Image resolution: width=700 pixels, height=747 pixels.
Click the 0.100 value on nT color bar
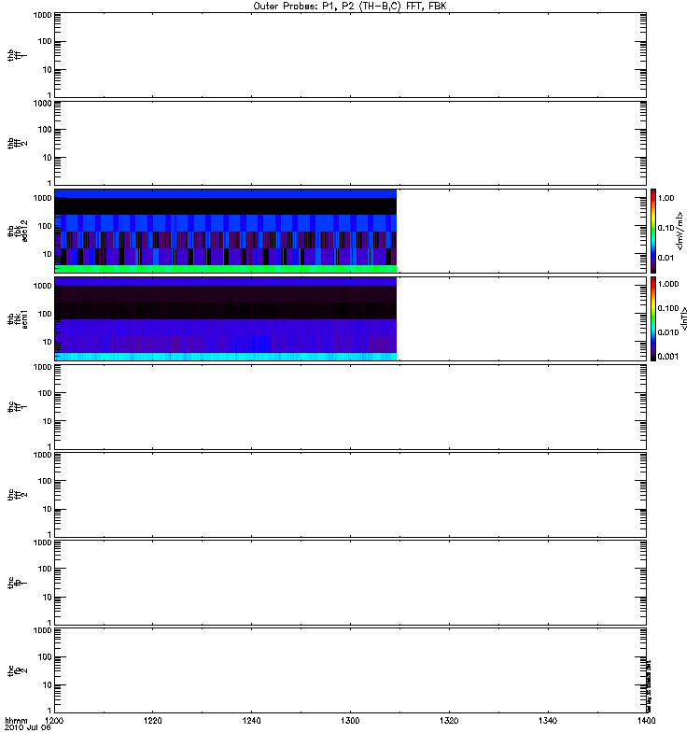tap(668, 308)
